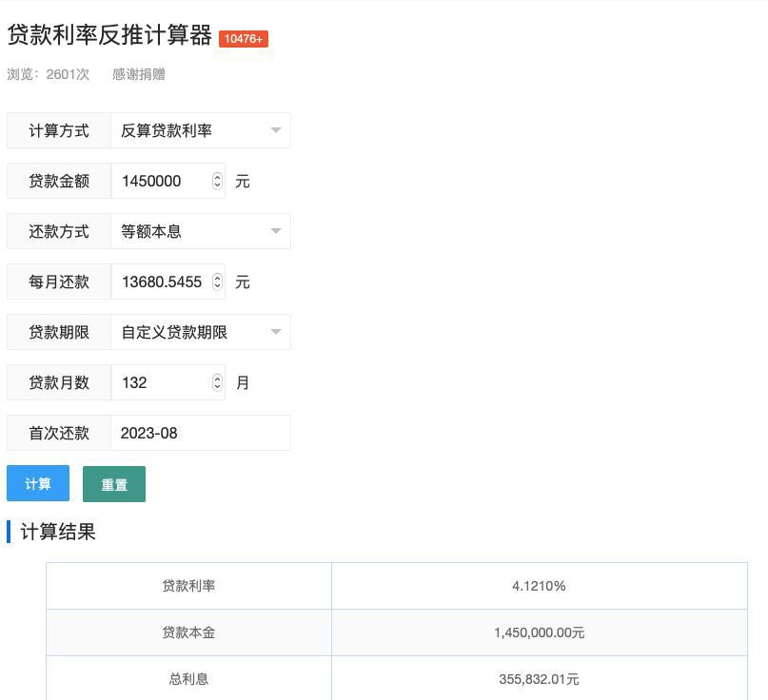Open the 计算方式 dropdown
The width and height of the screenshot is (768, 700).
[201, 130]
